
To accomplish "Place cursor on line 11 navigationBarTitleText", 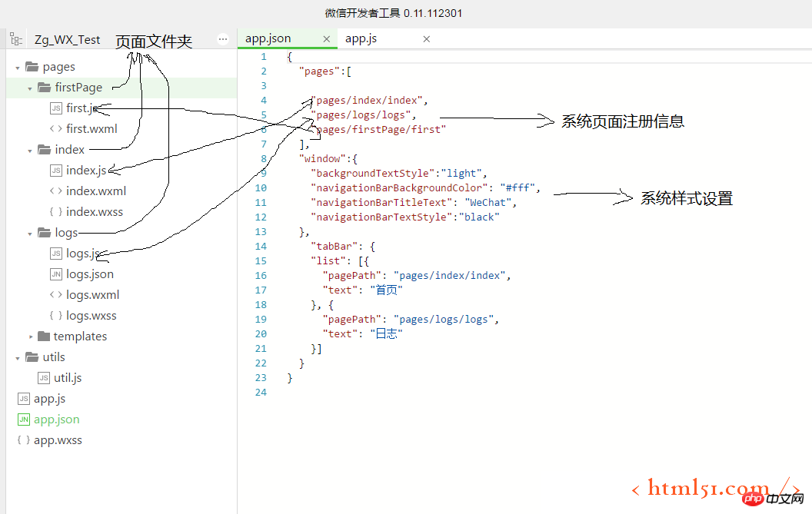I will click(x=384, y=203).
